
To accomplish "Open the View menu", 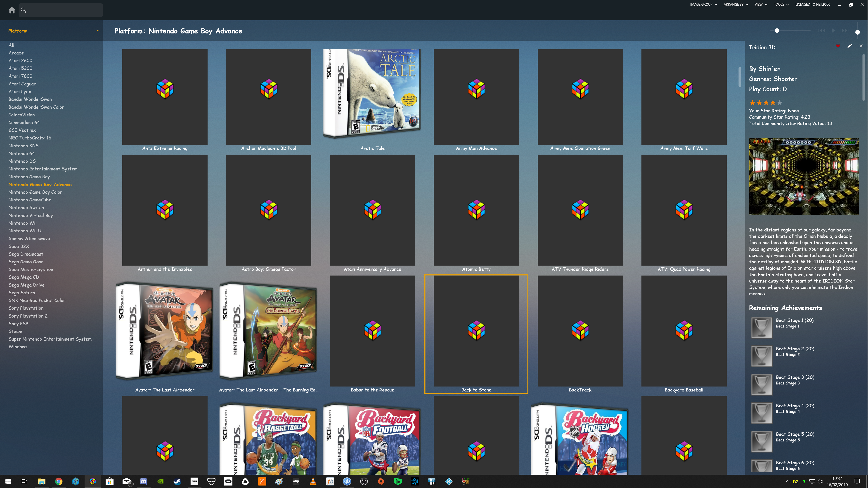I will point(761,4).
